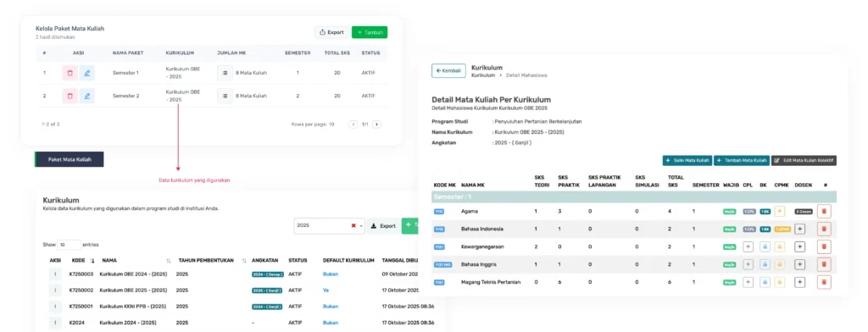
Task: Click the green Tambah paket button
Action: 370,32
